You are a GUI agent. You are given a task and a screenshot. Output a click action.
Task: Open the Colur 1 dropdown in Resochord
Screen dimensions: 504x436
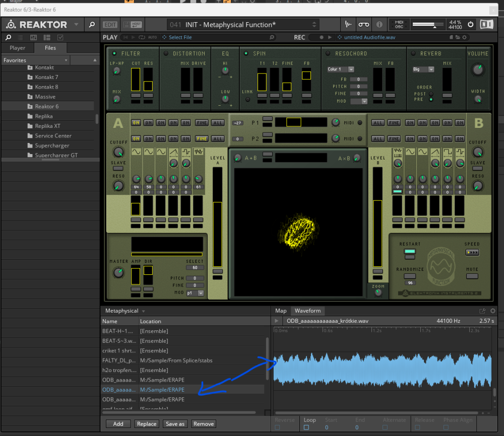(340, 69)
